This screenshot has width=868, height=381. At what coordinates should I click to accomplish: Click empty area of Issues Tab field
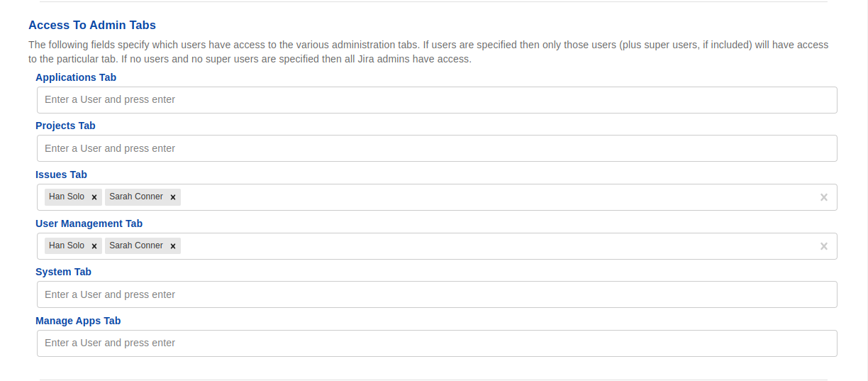[x=496, y=197]
